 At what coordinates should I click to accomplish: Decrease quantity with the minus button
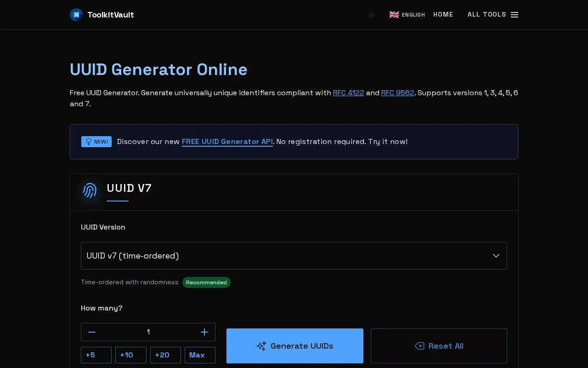[x=92, y=332]
